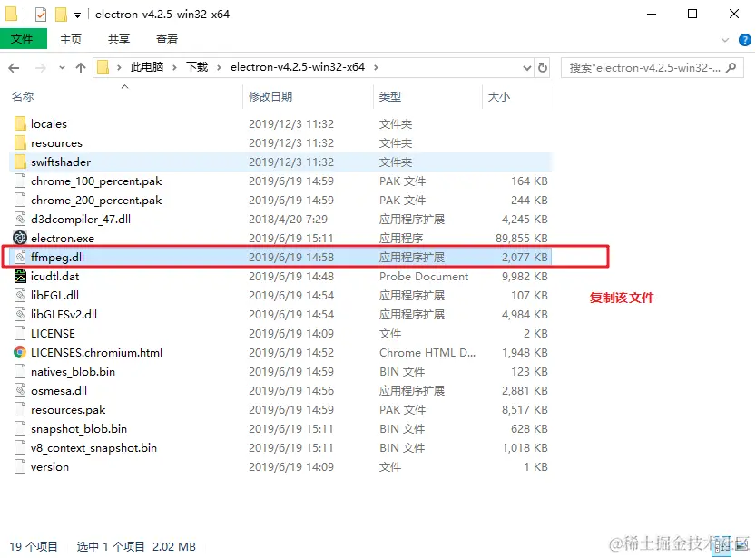Image resolution: width=756 pixels, height=558 pixels.
Task: Open Explorer help question mark
Action: click(745, 40)
